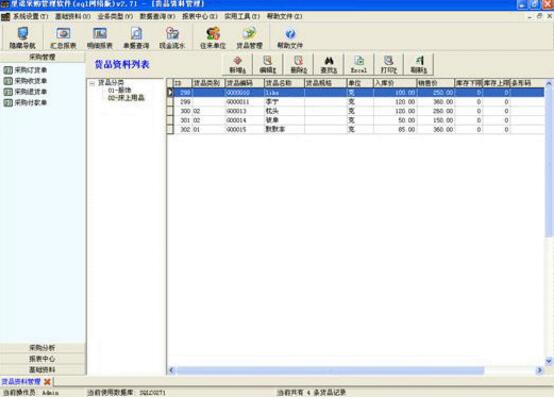Image resolution: width=554 pixels, height=398 pixels.
Task: Click the 隐藏导航 toolbar icon
Action: pos(23,37)
